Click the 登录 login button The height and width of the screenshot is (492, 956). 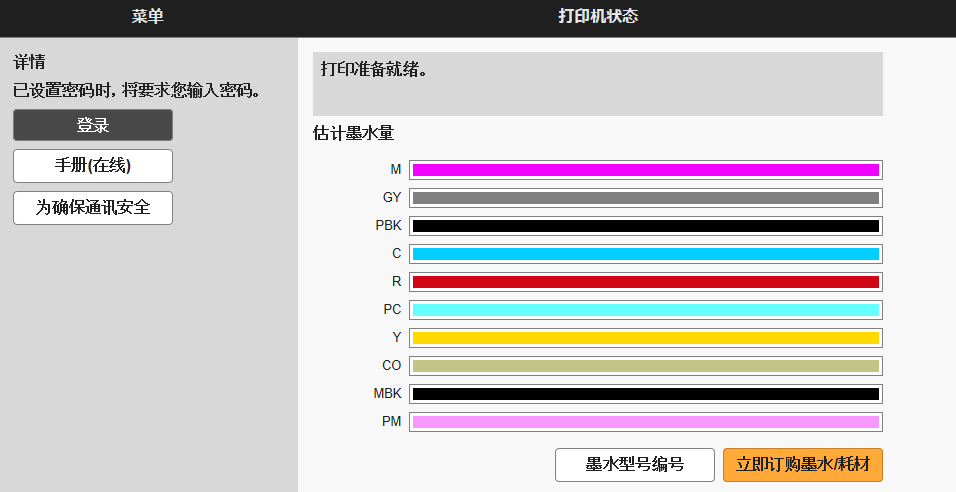point(93,125)
